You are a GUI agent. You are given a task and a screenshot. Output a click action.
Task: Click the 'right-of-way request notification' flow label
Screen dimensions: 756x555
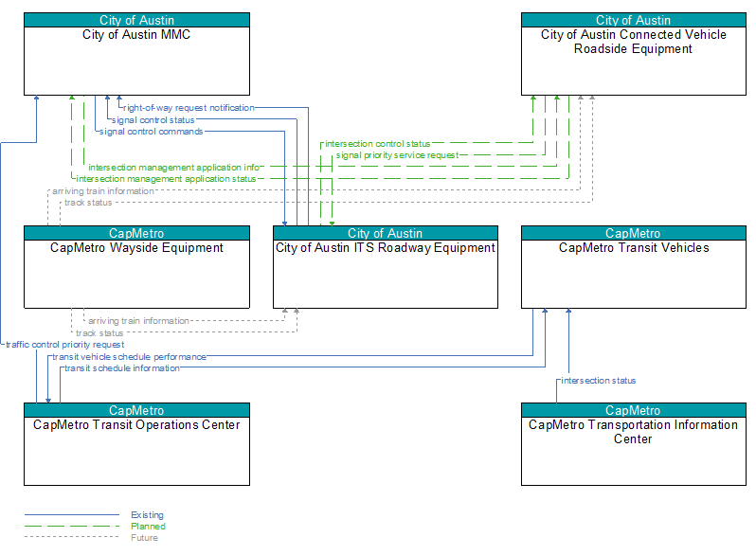(189, 108)
